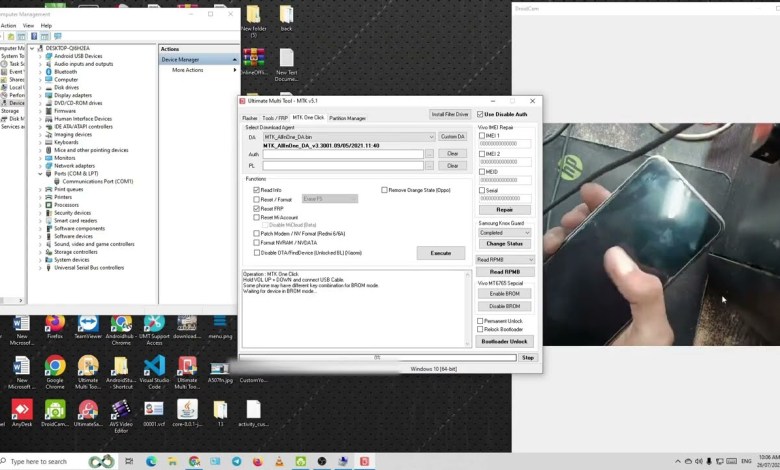Click the Auth file path input field

click(x=343, y=154)
